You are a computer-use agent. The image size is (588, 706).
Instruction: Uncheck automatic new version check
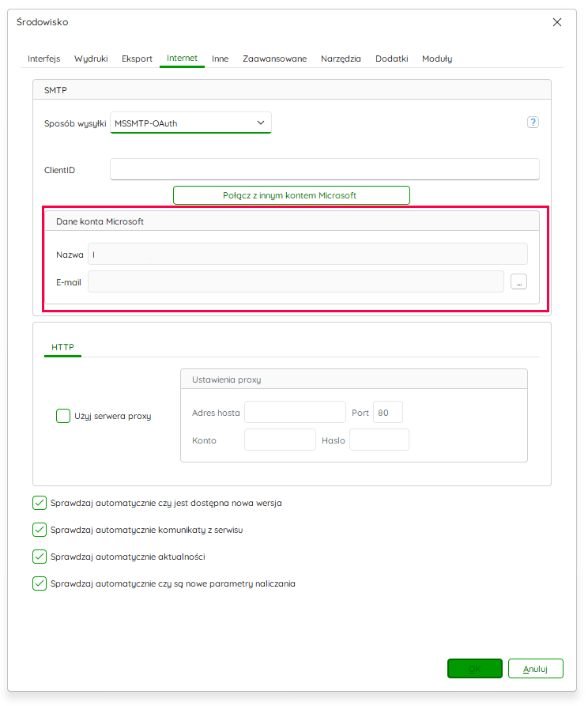tap(40, 503)
